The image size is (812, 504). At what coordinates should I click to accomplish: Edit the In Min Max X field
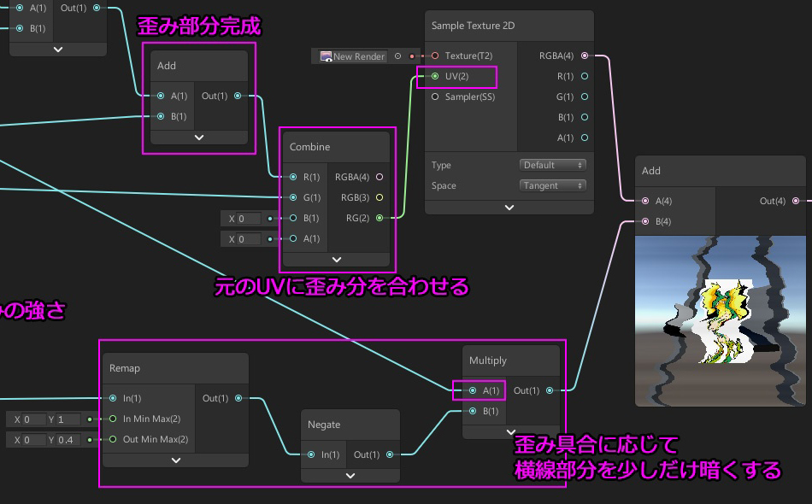tap(34, 419)
